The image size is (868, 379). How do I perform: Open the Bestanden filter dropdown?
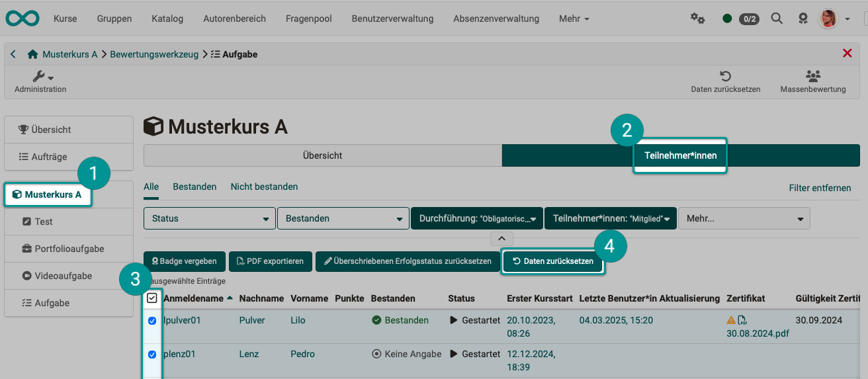click(x=343, y=218)
